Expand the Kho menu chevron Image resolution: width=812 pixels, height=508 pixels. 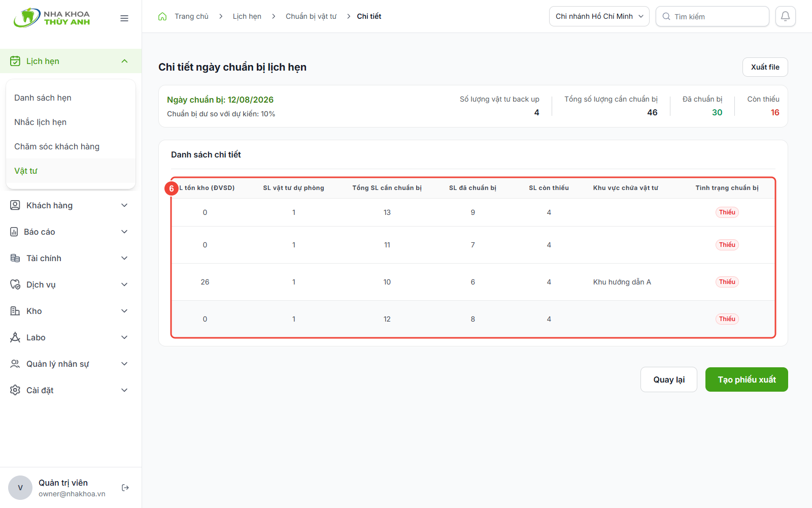pyautogui.click(x=124, y=311)
